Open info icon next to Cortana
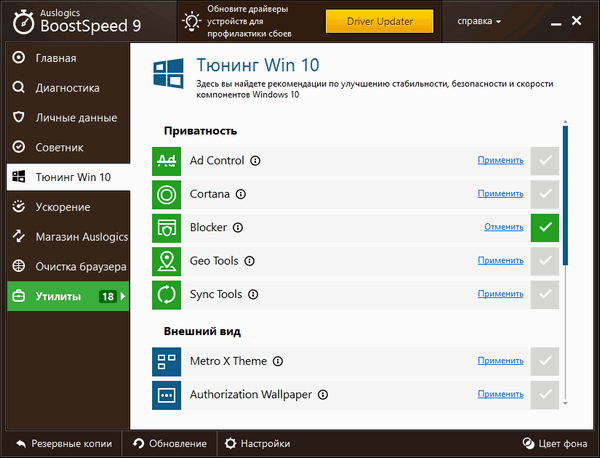Screen dimensions: 600x458 click(x=241, y=194)
